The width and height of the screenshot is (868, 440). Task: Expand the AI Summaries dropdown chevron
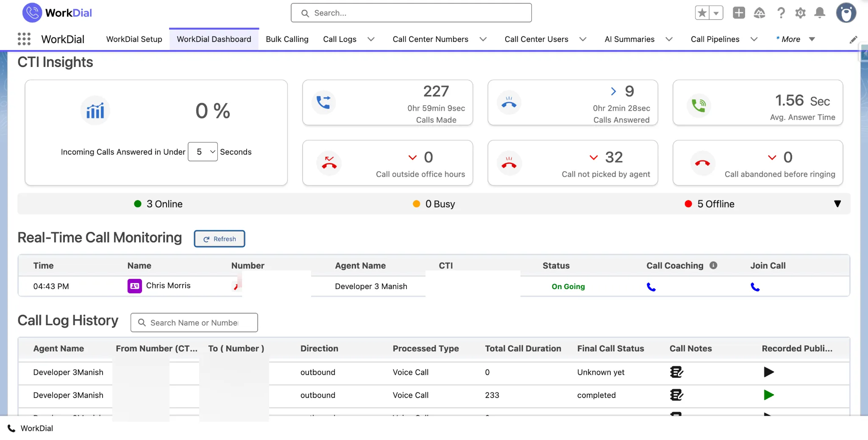pyautogui.click(x=669, y=39)
